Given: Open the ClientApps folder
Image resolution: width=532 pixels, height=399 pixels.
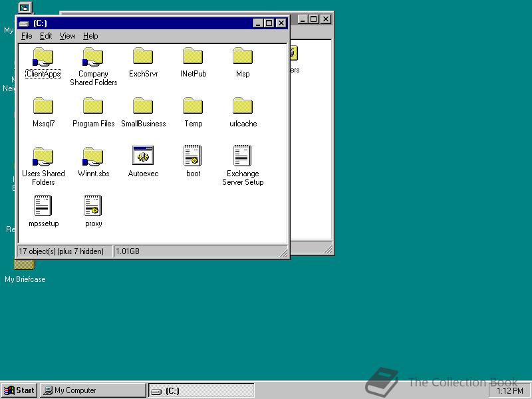Looking at the screenshot, I should tap(43, 57).
